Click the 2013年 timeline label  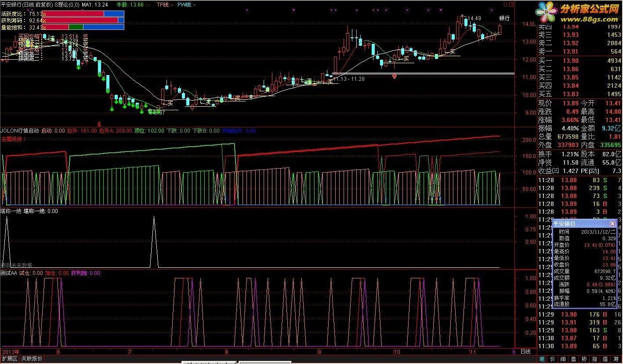[x=11, y=352]
